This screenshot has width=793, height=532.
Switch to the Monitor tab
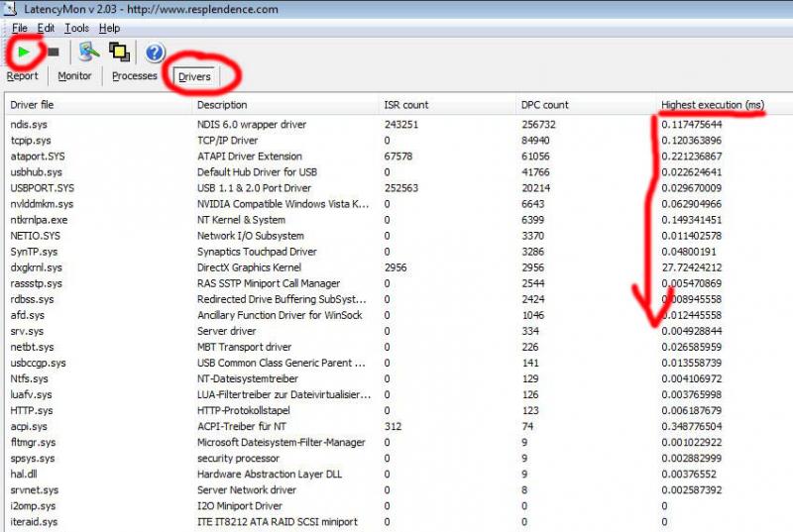(x=74, y=75)
